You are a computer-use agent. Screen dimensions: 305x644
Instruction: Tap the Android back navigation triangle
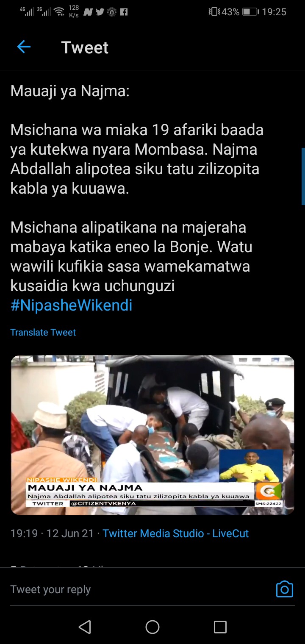[85, 627]
